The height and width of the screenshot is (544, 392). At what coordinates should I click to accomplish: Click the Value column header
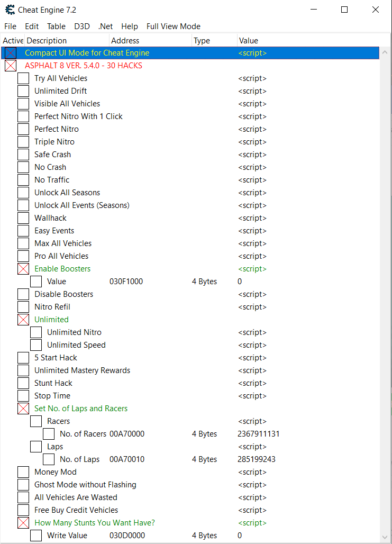coord(309,41)
